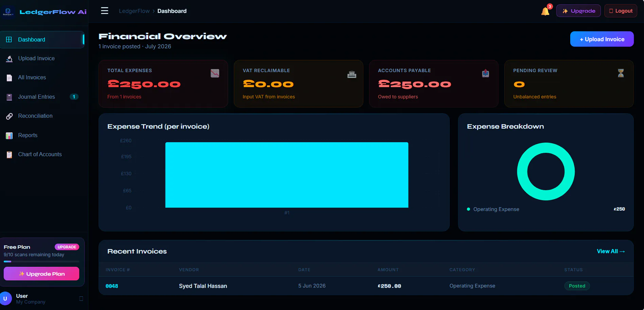Click the 'Unbalanced entries' text

(535, 97)
